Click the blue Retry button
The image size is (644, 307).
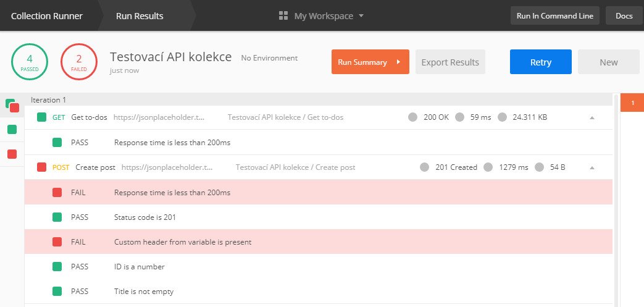(x=540, y=62)
